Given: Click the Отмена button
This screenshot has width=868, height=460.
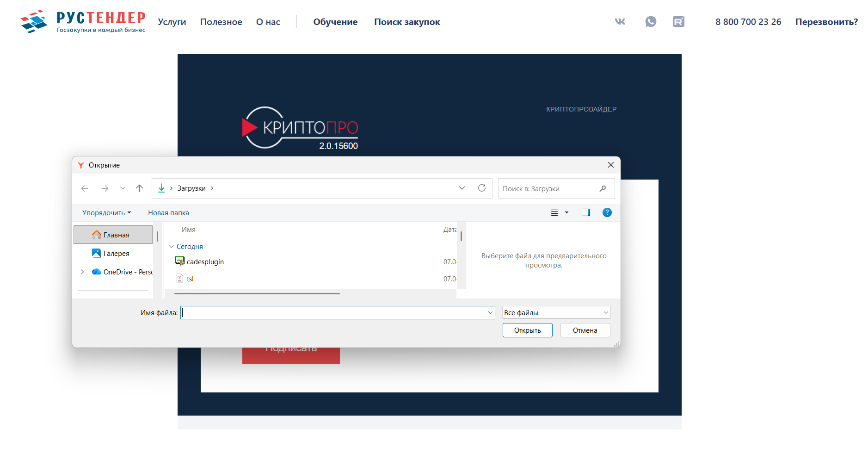Looking at the screenshot, I should pos(585,330).
